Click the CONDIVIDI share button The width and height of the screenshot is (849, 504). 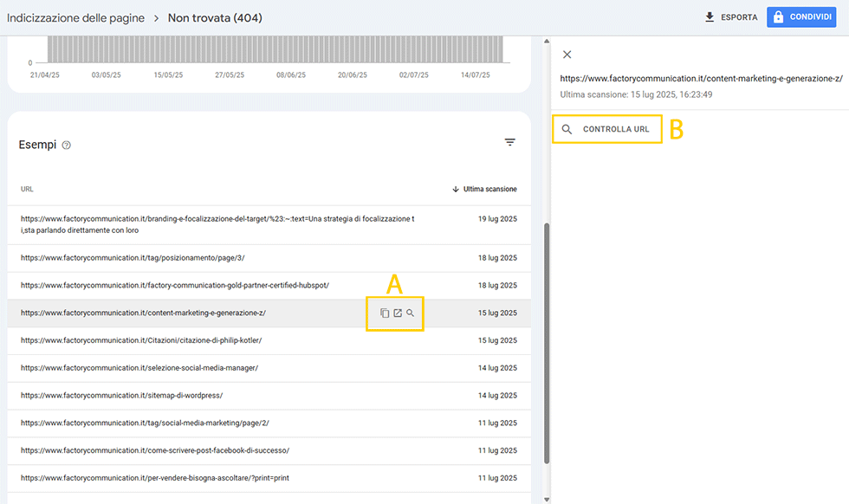[x=801, y=17]
